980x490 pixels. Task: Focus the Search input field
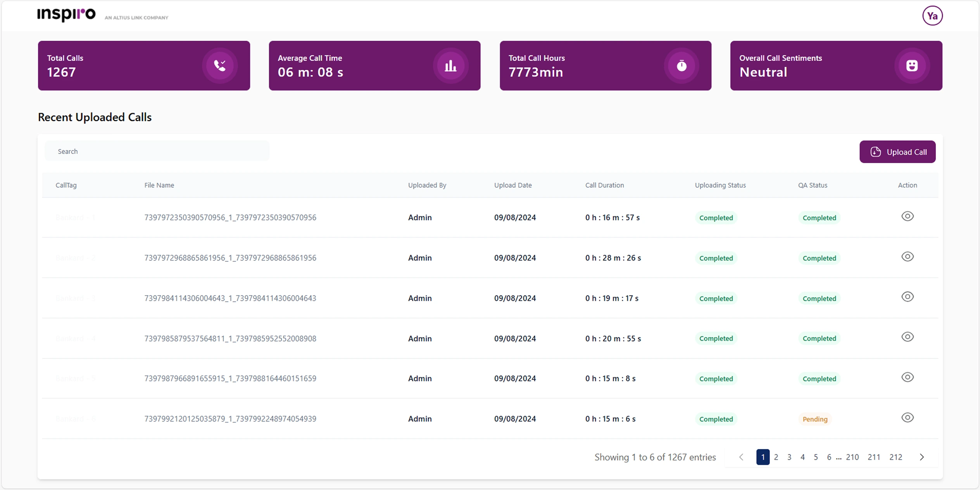(x=157, y=151)
